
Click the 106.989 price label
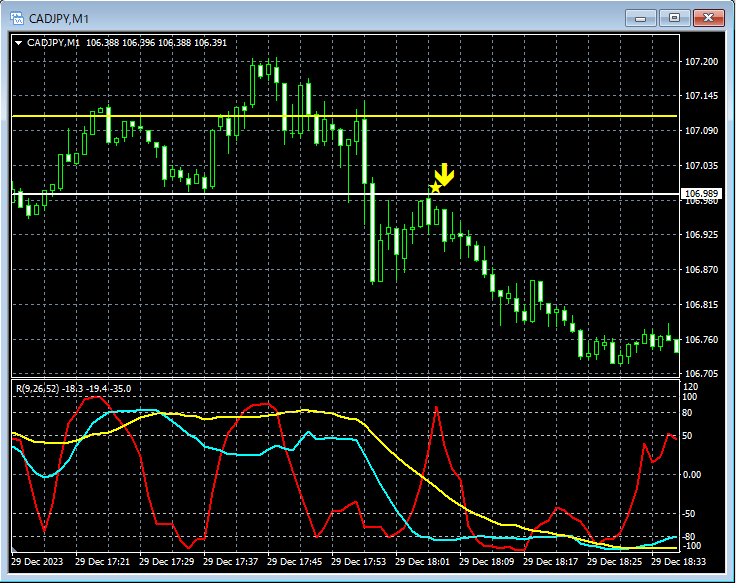point(701,193)
